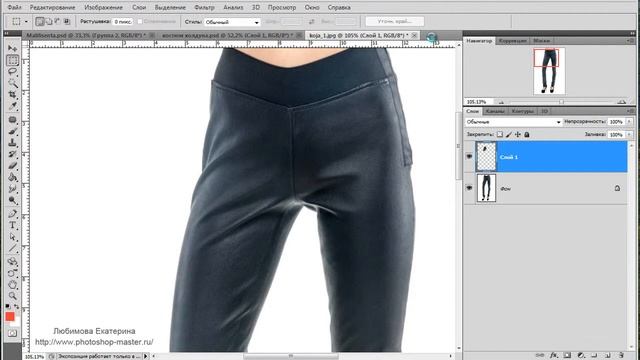
Task: Select the History Brush tool
Action: (x=12, y=154)
